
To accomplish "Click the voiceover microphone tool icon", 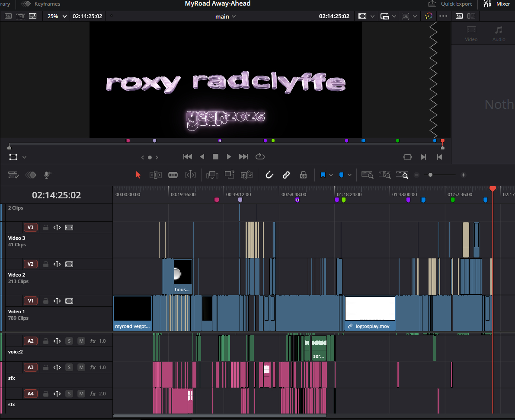I will (x=48, y=175).
